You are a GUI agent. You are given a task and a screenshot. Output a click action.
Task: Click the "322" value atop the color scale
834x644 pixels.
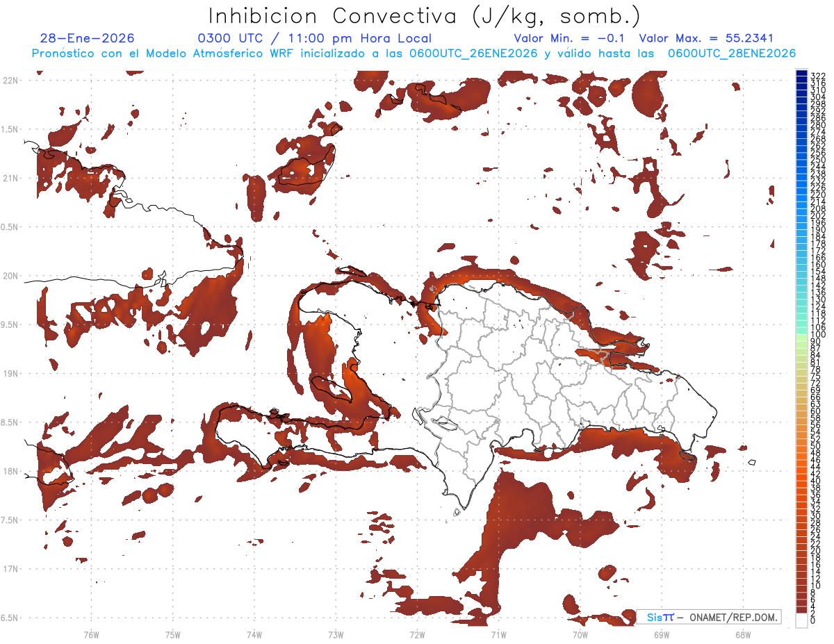(x=818, y=75)
